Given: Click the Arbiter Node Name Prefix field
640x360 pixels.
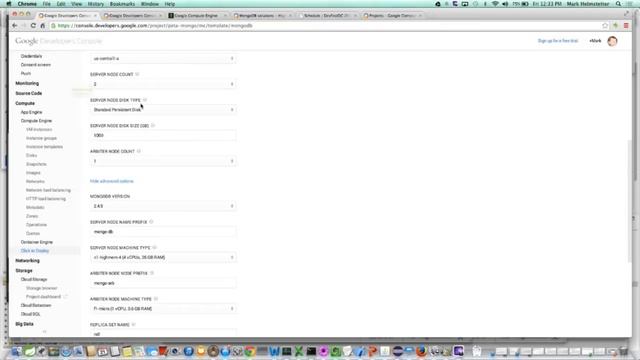Looking at the screenshot, I should click(x=163, y=283).
